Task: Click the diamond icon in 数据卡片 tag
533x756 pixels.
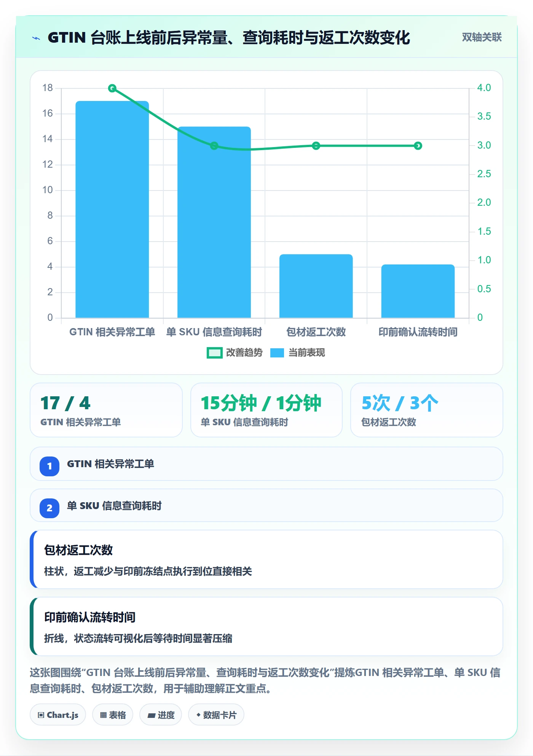Action: click(198, 715)
